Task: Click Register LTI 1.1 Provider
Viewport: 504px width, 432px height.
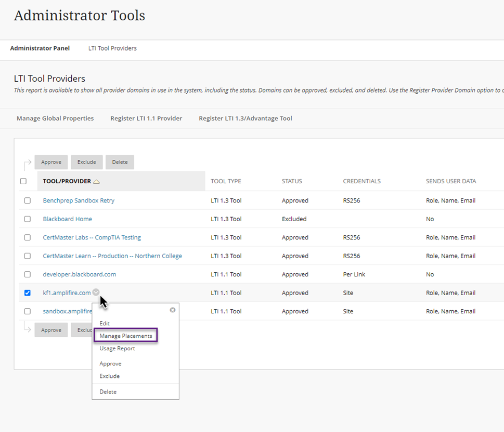Action: click(x=146, y=118)
